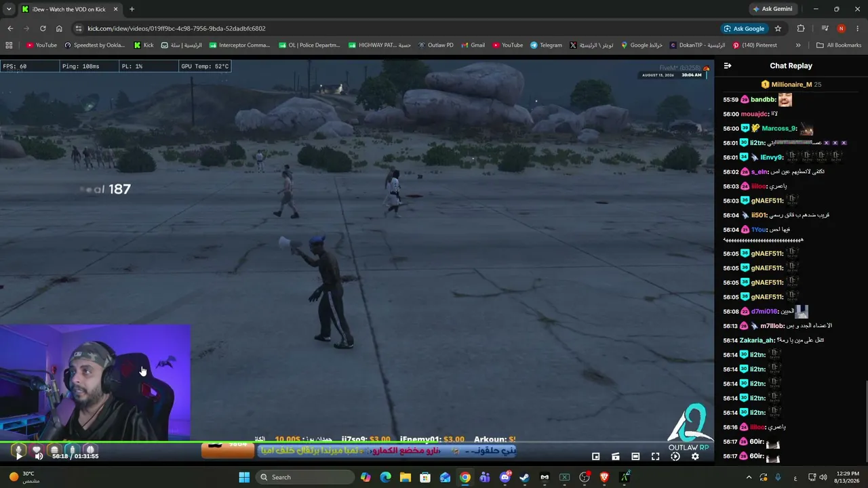Enter fullscreen video mode
The height and width of the screenshot is (488, 868).
point(655,456)
